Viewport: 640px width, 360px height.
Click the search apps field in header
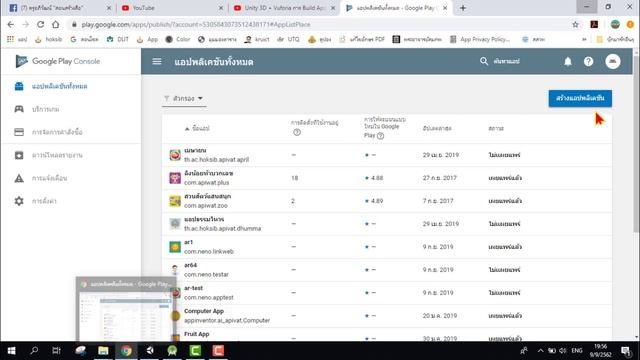pos(506,61)
